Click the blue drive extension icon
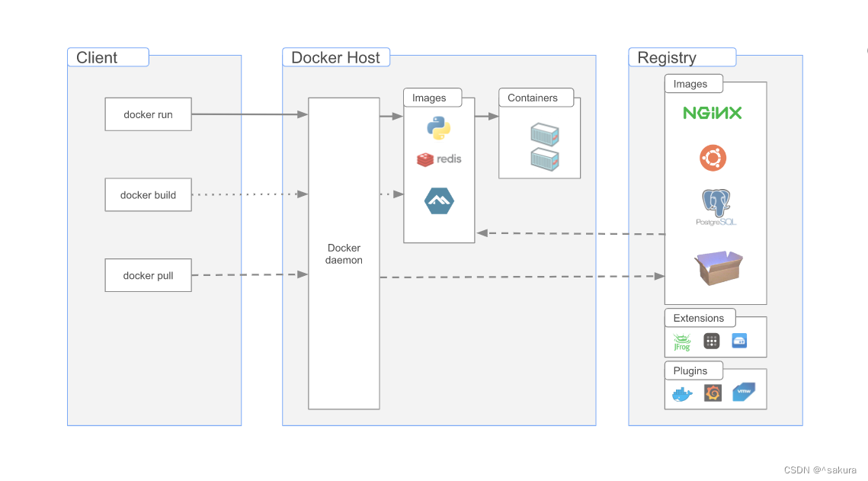Image resolution: width=868 pixels, height=481 pixels. 738,341
